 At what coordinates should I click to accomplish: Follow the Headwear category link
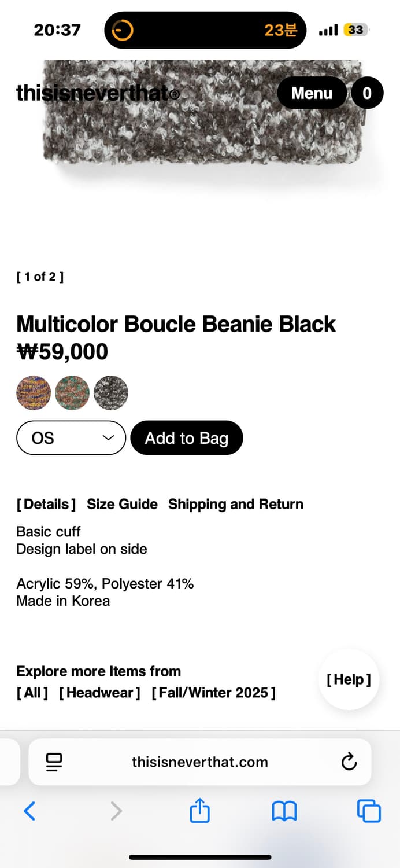click(99, 693)
